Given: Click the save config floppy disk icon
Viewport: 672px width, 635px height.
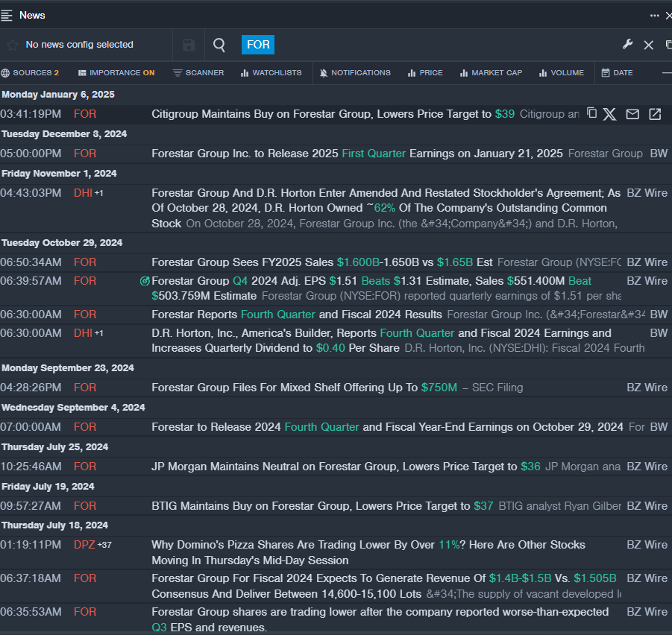Looking at the screenshot, I should (189, 45).
